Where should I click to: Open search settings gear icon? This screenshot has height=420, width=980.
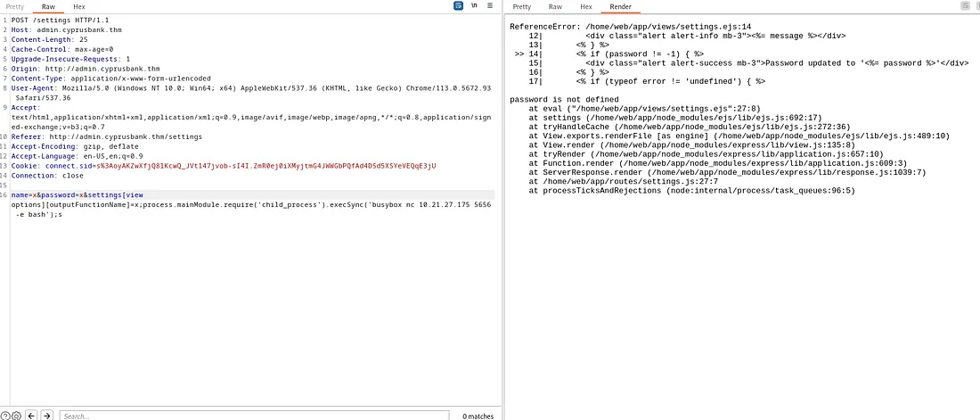point(16,416)
